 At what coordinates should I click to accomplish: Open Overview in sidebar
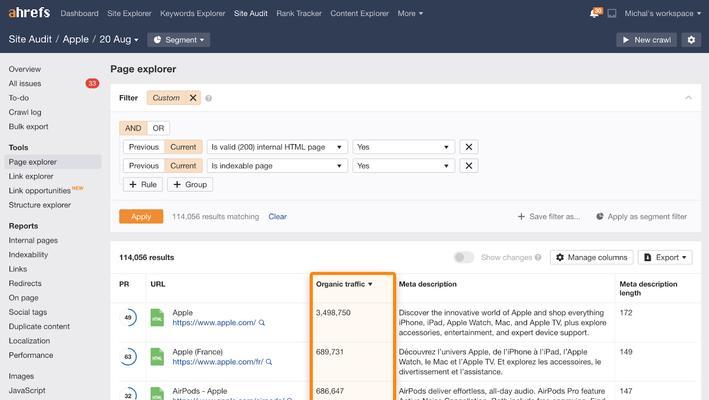coord(25,69)
